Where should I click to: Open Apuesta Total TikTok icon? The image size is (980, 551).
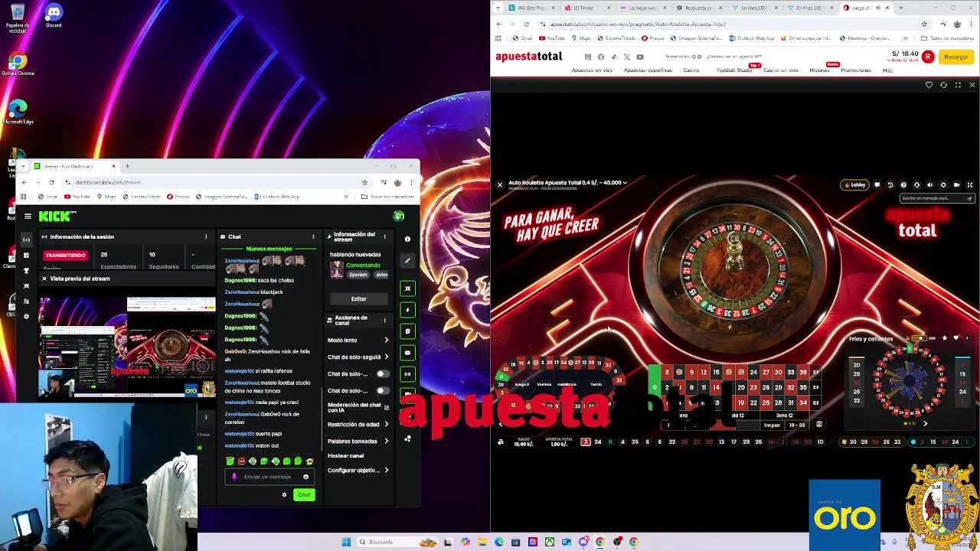pyautogui.click(x=614, y=57)
